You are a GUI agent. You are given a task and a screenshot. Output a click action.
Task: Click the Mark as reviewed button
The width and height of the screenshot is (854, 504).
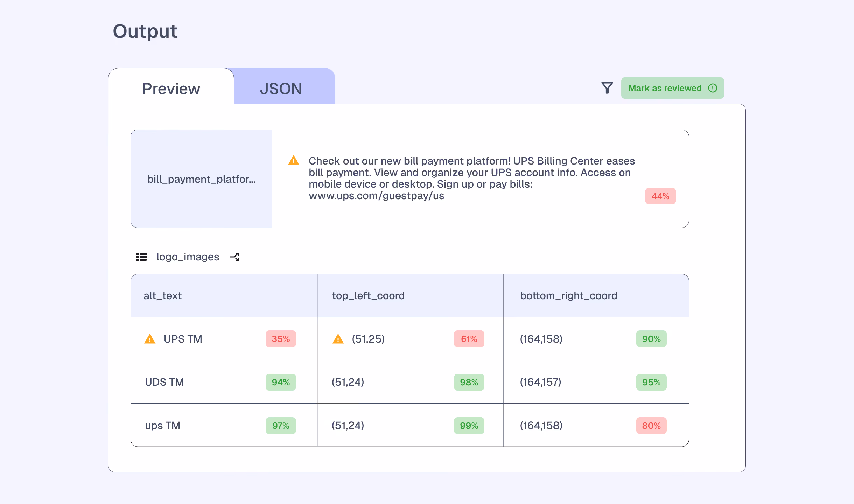pyautogui.click(x=672, y=88)
